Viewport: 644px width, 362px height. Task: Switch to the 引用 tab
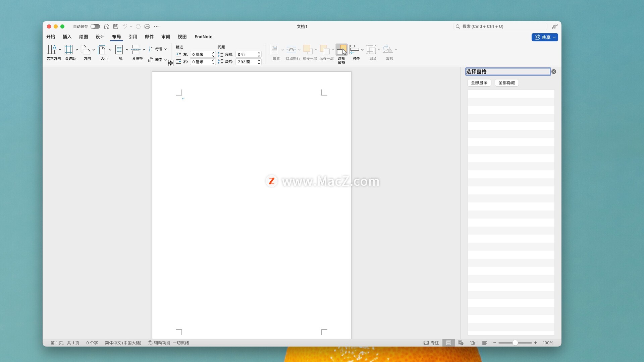133,37
